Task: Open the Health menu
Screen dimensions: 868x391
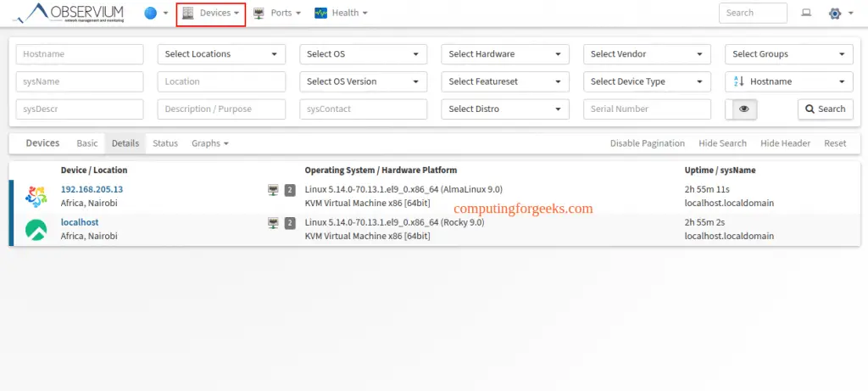Action: pos(341,13)
